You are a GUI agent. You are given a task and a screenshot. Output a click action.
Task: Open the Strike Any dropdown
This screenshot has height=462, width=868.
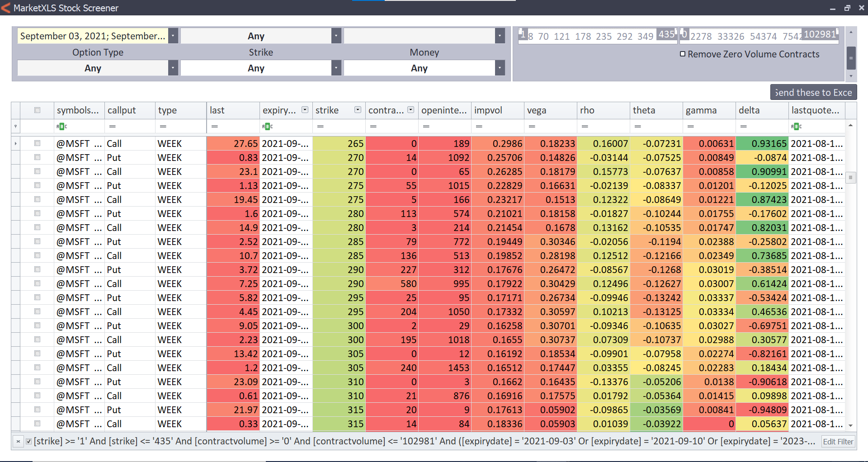pyautogui.click(x=335, y=68)
